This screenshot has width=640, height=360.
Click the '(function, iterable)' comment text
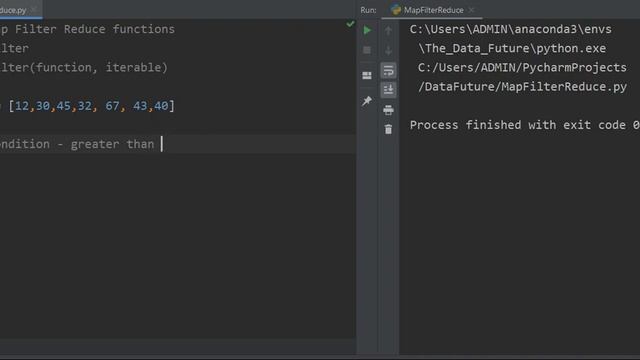coord(98,68)
